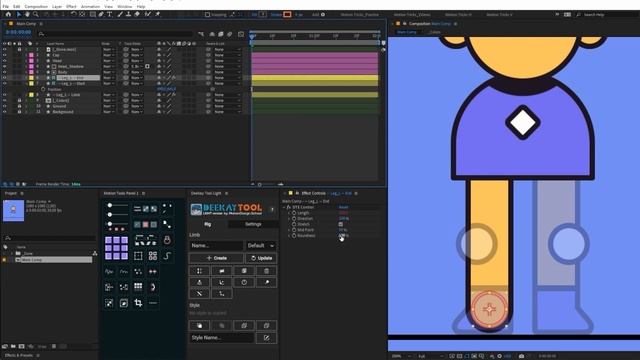Viewport: 640px width, 360px height.
Task: Toggle the Snapping checkbox in toolbar
Action: point(207,15)
